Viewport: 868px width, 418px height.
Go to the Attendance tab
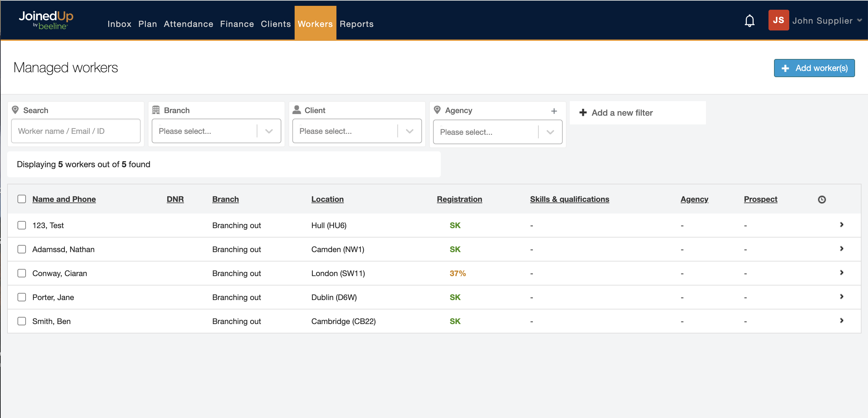(x=188, y=24)
